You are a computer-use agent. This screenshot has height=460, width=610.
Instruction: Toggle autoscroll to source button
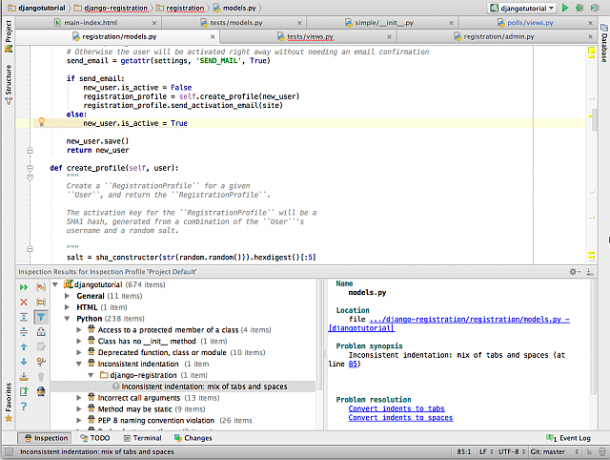click(41, 332)
